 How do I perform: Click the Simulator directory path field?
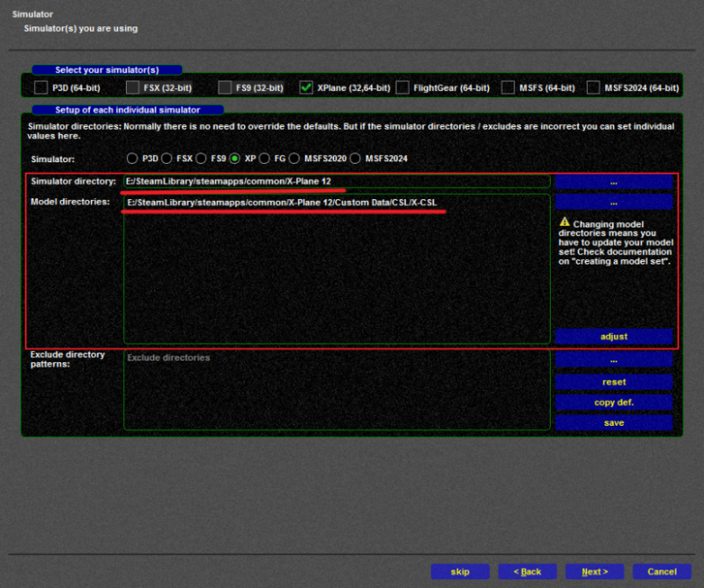(336, 182)
